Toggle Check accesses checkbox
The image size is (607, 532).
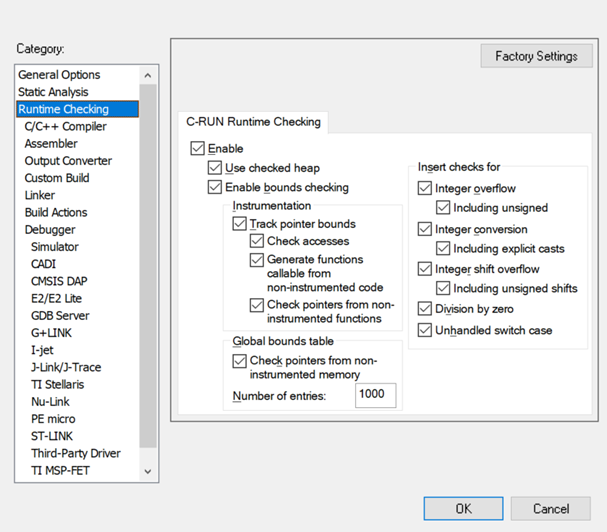pyautogui.click(x=257, y=241)
